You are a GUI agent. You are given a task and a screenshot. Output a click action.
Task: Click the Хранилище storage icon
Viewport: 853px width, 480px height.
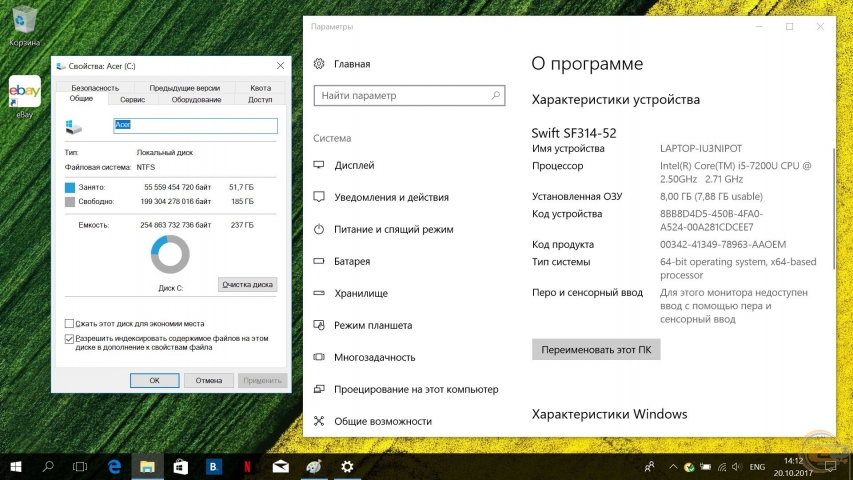click(319, 293)
